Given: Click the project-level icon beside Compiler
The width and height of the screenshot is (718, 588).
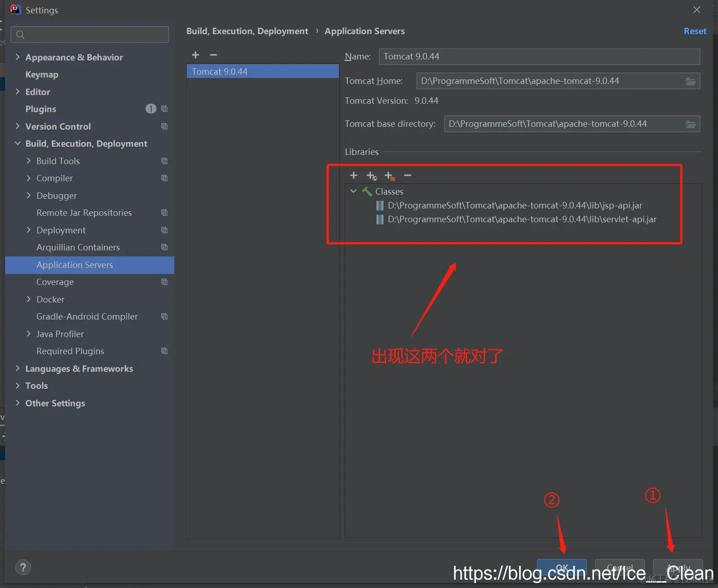Looking at the screenshot, I should (x=165, y=178).
